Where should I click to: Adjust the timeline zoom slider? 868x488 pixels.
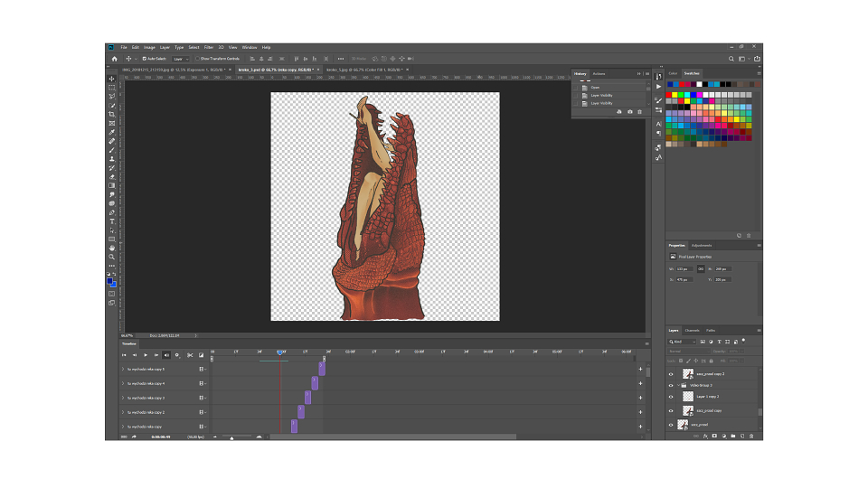click(232, 437)
